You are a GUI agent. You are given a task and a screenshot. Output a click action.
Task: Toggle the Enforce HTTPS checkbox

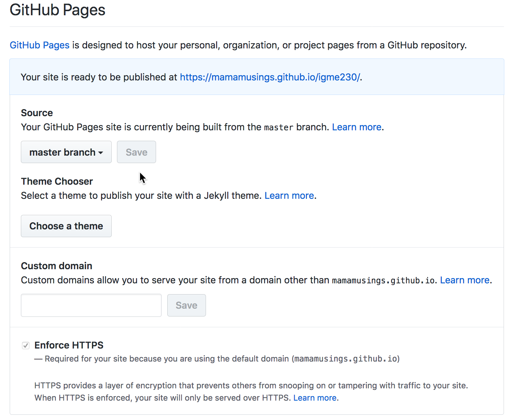point(26,346)
